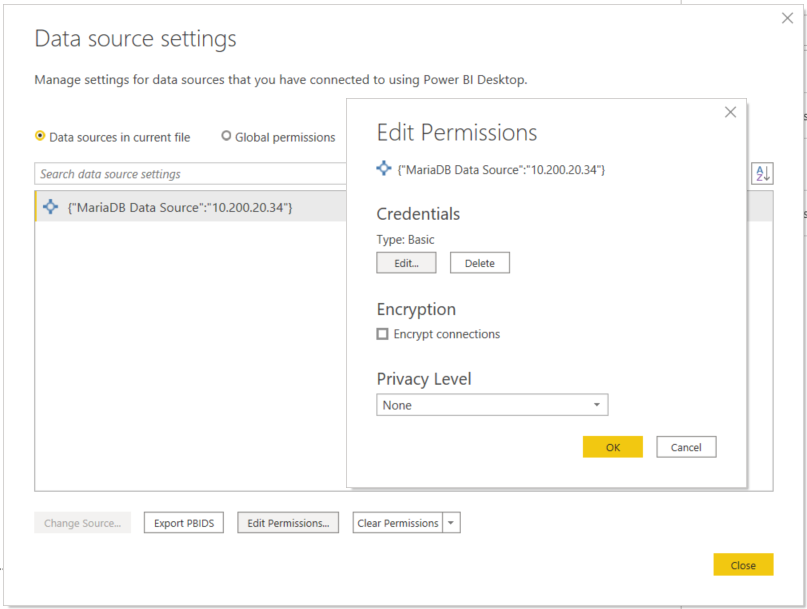Viewport: 807px width, 609px height.
Task: Select the MariaDB 10.200.20.34 list row text
Action: (180, 207)
